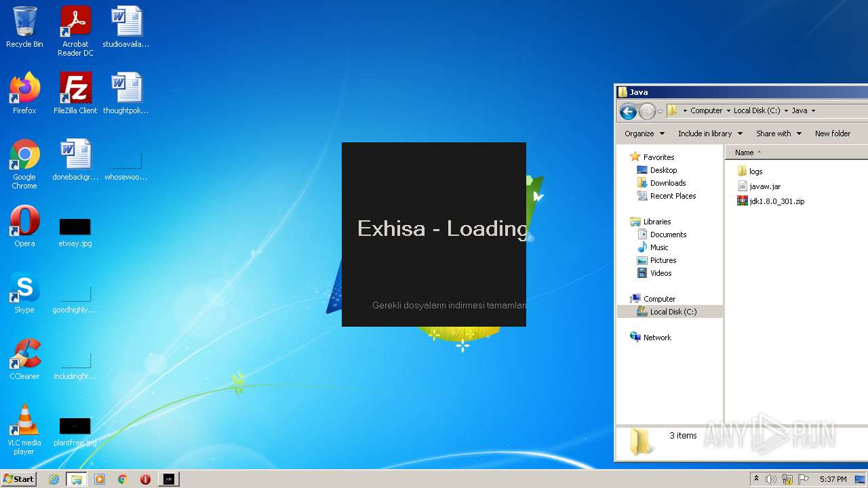Select the whosewoo file on the desktop
The width and height of the screenshot is (868, 488).
click(x=126, y=167)
